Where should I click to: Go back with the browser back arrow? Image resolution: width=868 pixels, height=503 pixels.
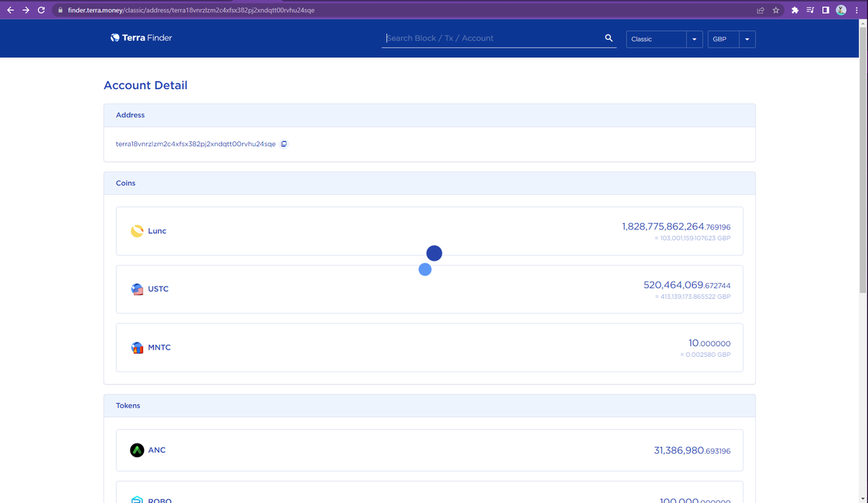11,10
